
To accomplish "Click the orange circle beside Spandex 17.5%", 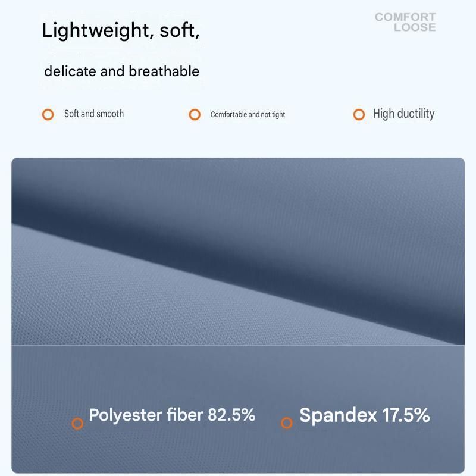I will [286, 422].
